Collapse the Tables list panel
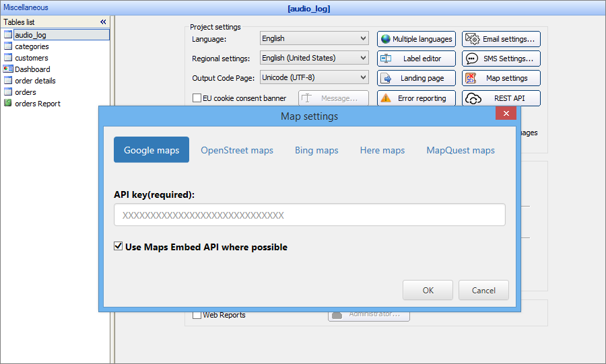This screenshot has height=364, width=606. [103, 22]
